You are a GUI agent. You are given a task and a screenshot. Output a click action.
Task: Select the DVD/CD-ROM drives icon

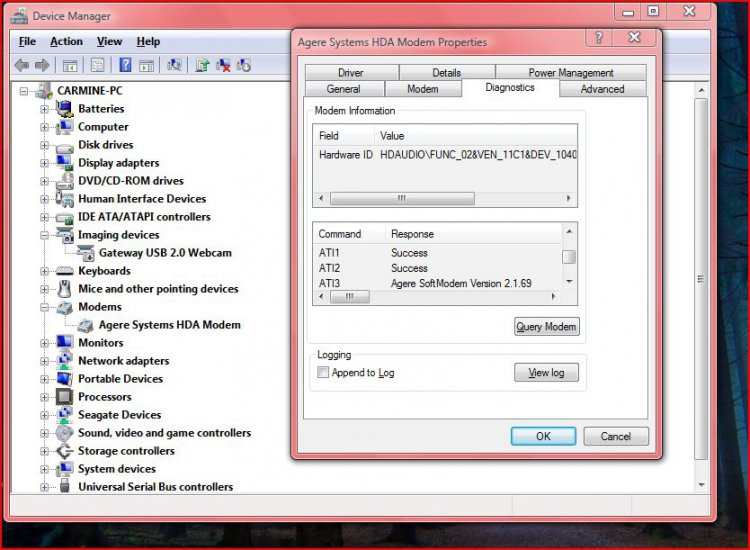click(64, 181)
